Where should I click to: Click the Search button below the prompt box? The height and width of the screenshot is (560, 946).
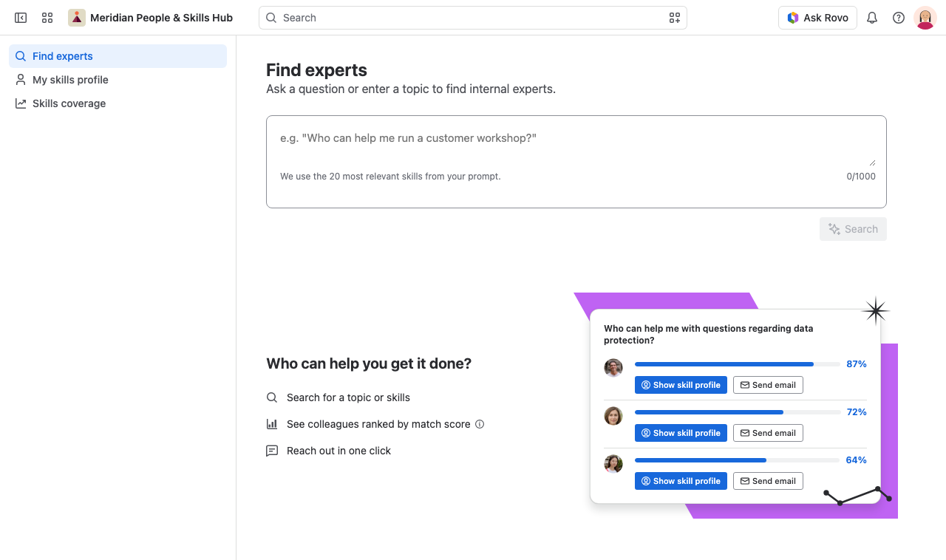(x=853, y=229)
